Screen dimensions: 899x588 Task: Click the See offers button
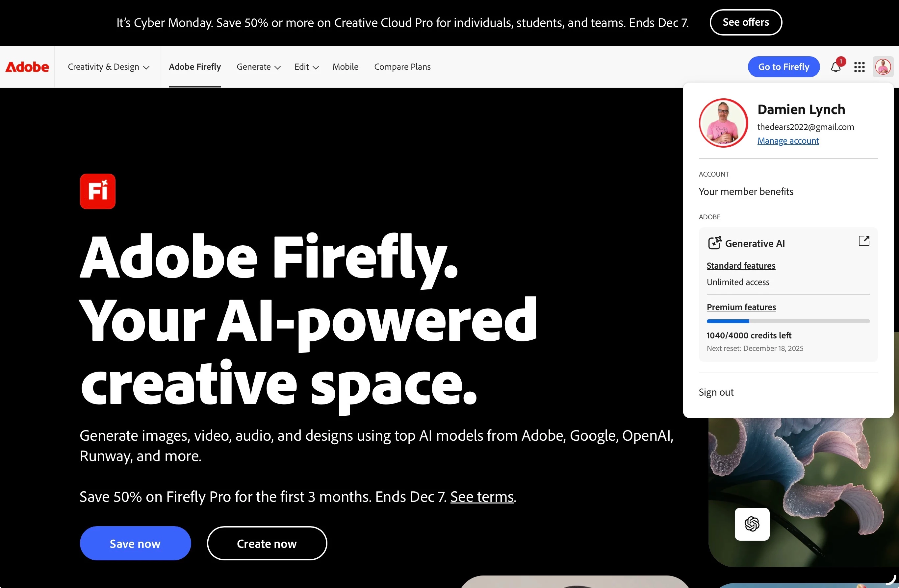point(746,22)
